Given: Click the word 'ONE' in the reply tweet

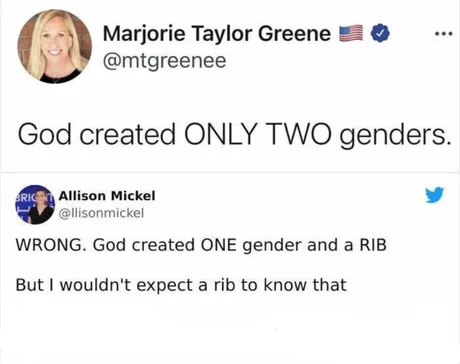Looking at the screenshot, I should (218, 245).
